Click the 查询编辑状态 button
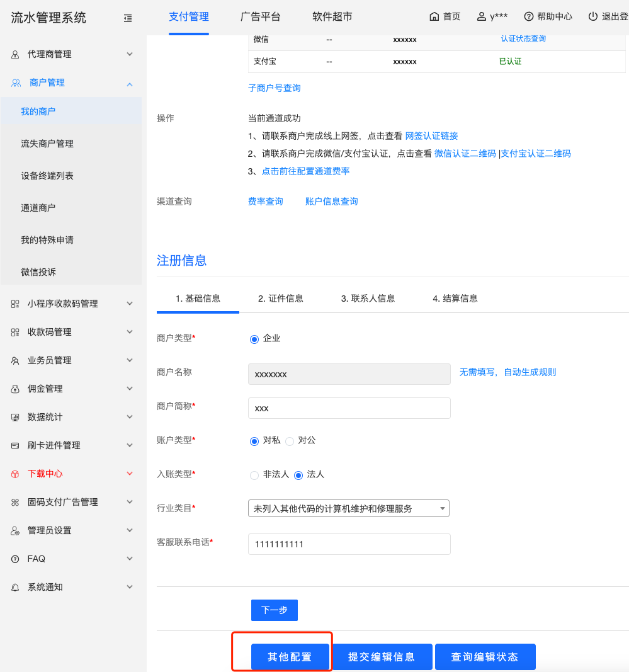The image size is (629, 672). (x=485, y=657)
